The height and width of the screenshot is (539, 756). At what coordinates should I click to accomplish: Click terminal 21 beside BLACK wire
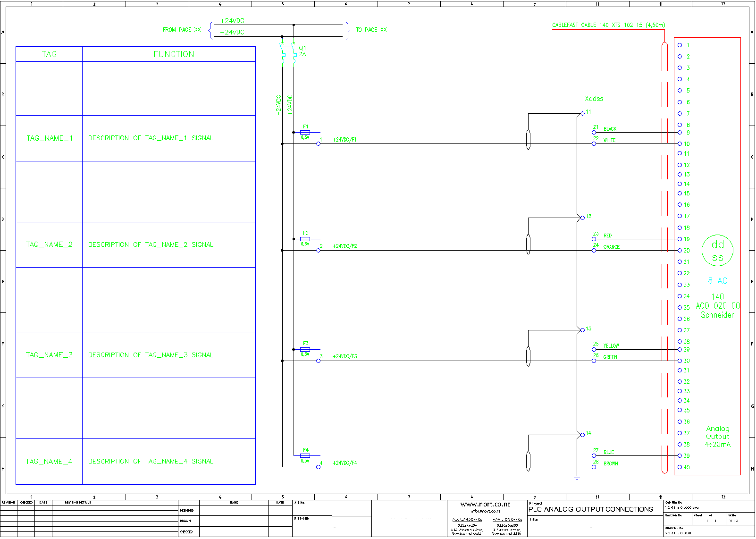tap(594, 133)
